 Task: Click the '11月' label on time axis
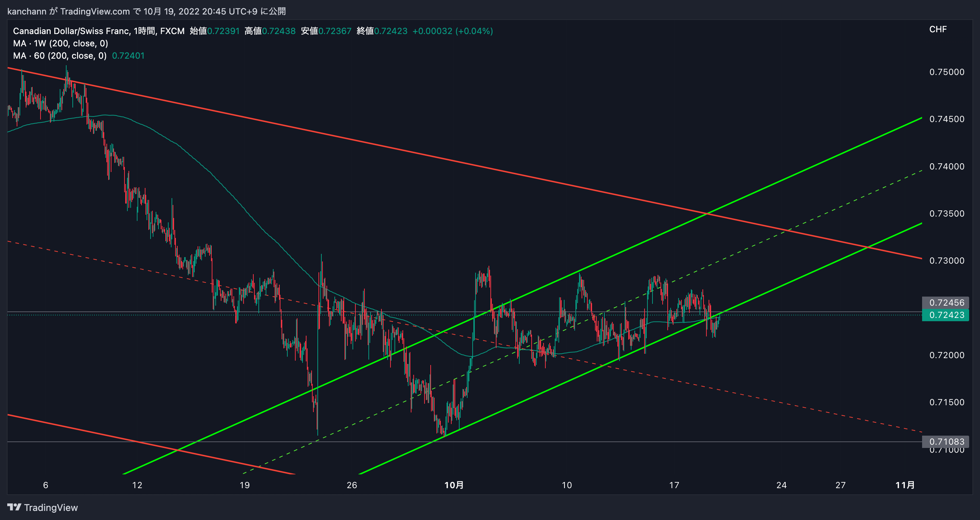coord(905,485)
